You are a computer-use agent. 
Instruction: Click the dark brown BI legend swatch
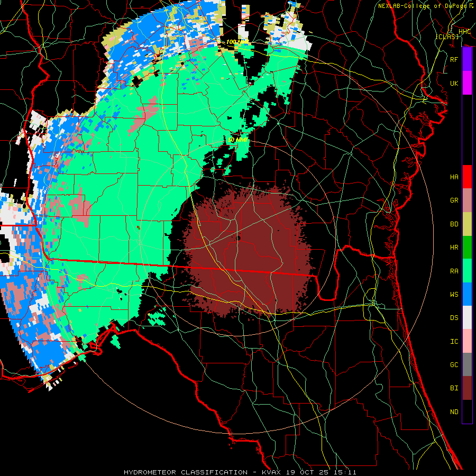[467, 388]
